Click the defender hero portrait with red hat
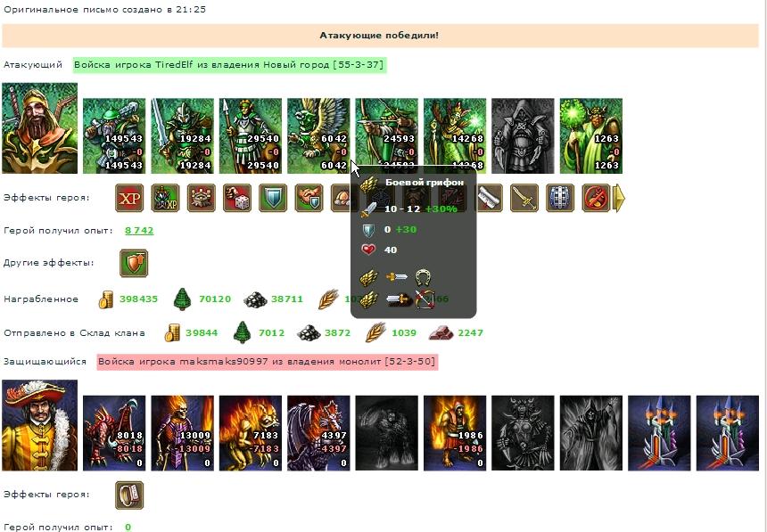The image size is (767, 532). coord(39,425)
